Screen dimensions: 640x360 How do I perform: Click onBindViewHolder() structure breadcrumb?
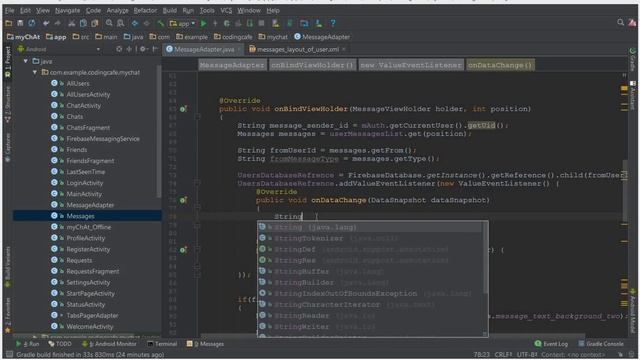pos(312,65)
